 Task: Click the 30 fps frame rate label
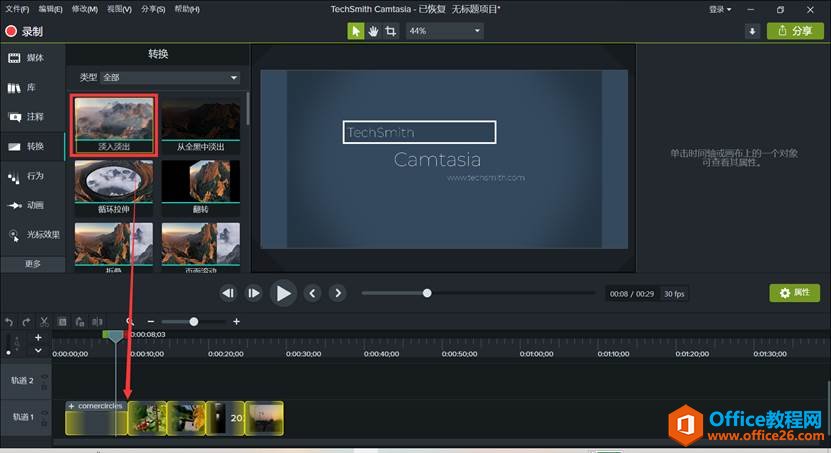(x=674, y=294)
